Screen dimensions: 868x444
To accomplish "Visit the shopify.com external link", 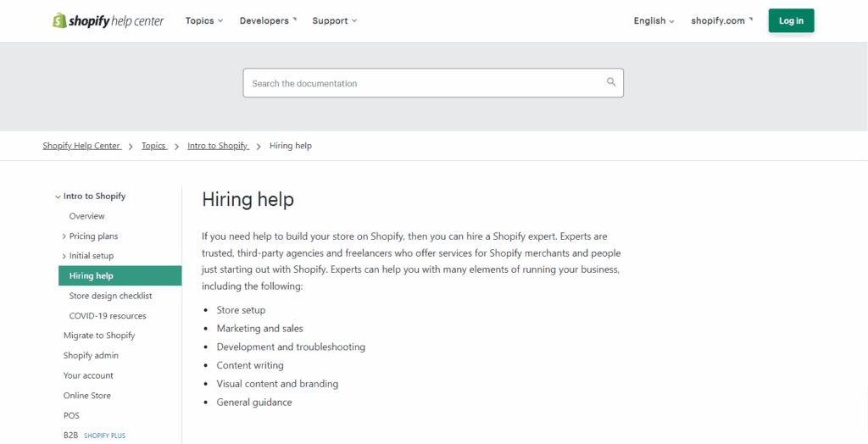I will (722, 21).
